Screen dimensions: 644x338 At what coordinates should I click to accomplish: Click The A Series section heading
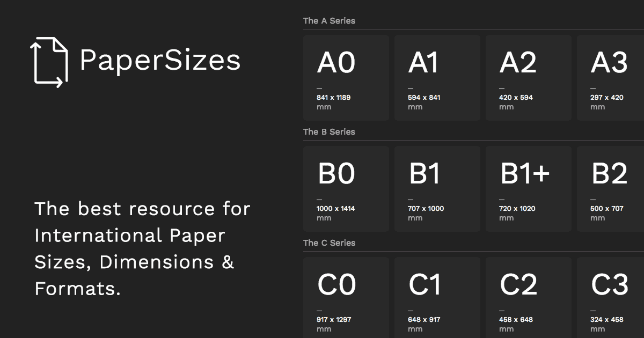[329, 21]
